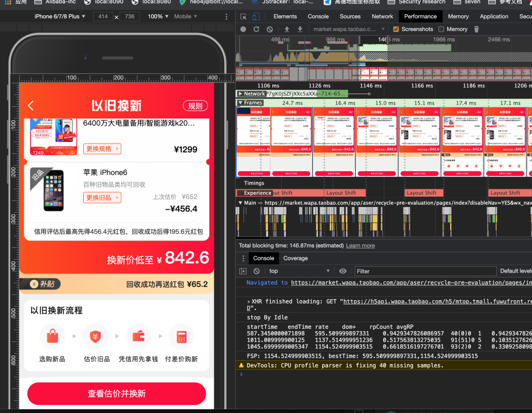Open the Navigated to URL link
The width and height of the screenshot is (532, 413).
[x=411, y=282]
